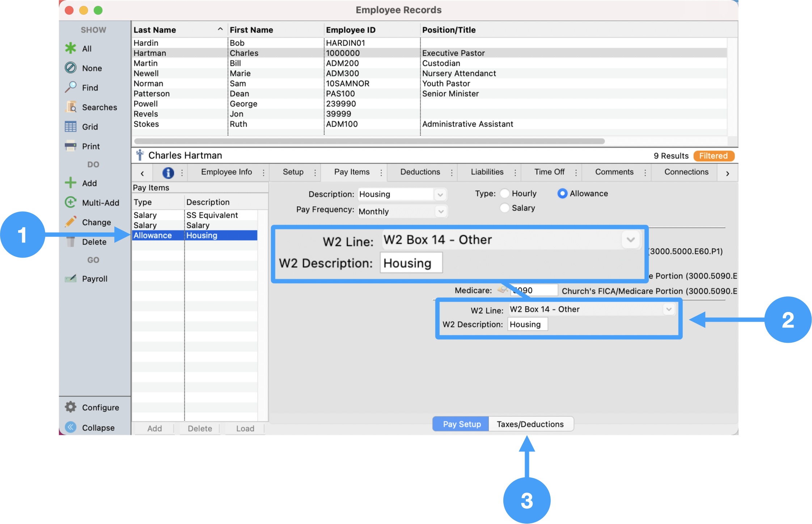This screenshot has height=524, width=812.
Task: Click the green asterisk All icon
Action: 71,48
